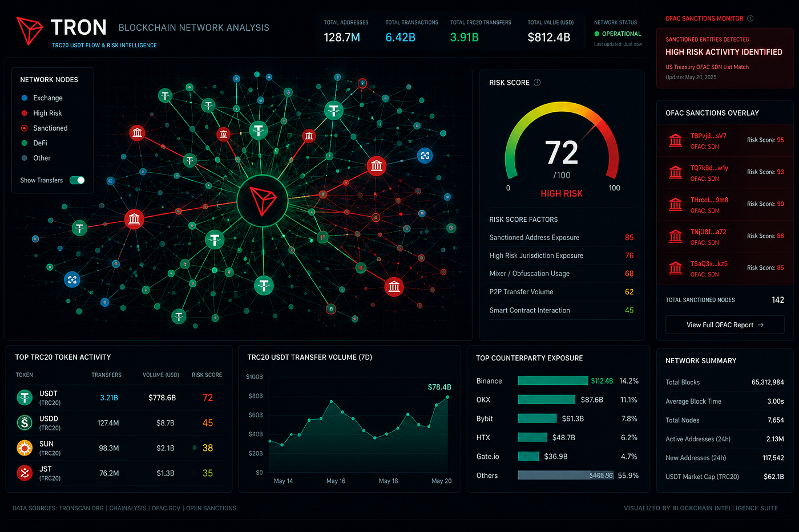Click the USDT token icon in table
Image resolution: width=799 pixels, height=532 pixels.
pyautogui.click(x=25, y=397)
